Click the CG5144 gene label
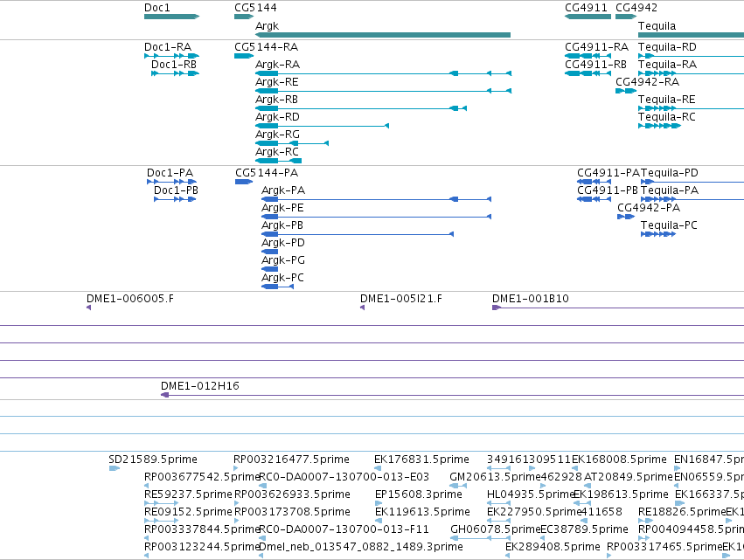744x560 pixels. pyautogui.click(x=255, y=8)
